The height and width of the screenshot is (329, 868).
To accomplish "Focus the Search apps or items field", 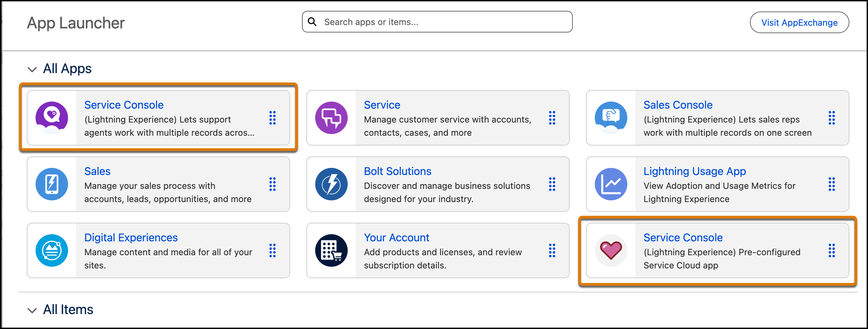I will click(437, 22).
